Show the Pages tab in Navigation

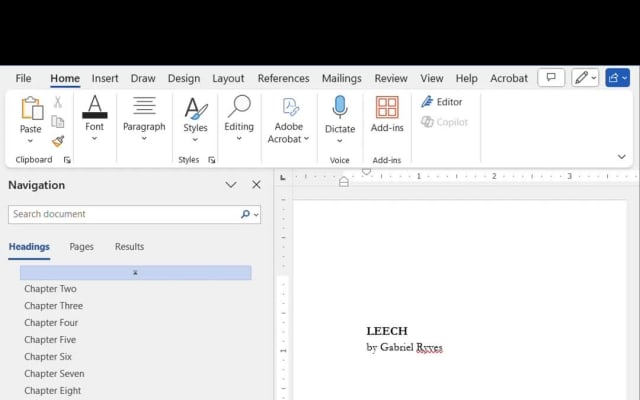tap(82, 247)
